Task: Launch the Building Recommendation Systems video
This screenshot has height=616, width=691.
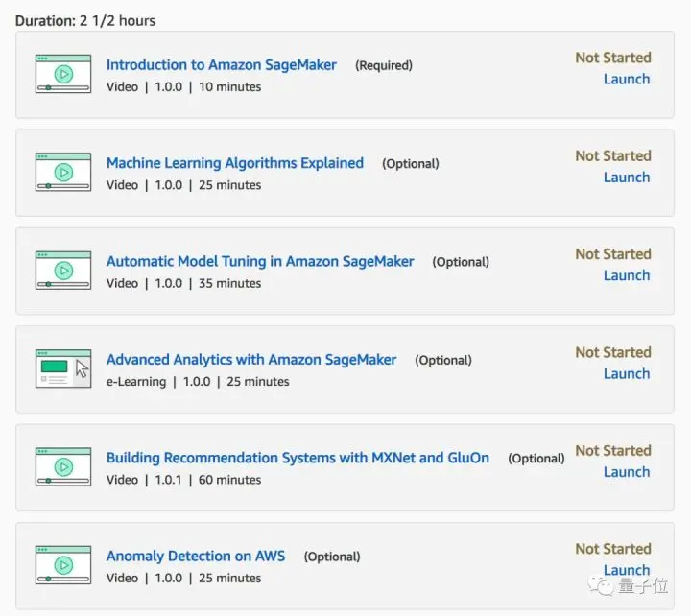Action: tap(626, 472)
